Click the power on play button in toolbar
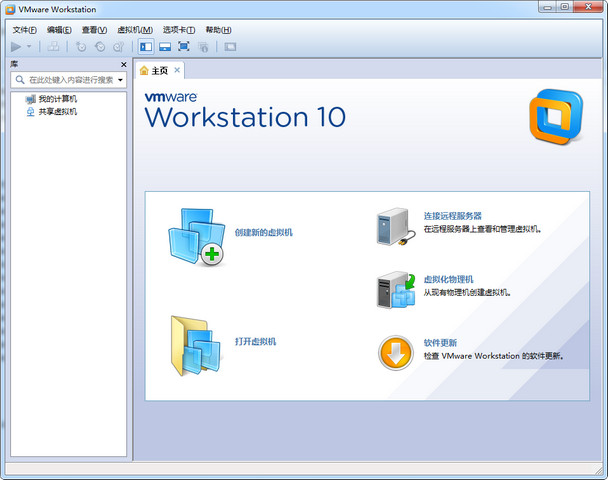This screenshot has width=608, height=480. coord(16,46)
